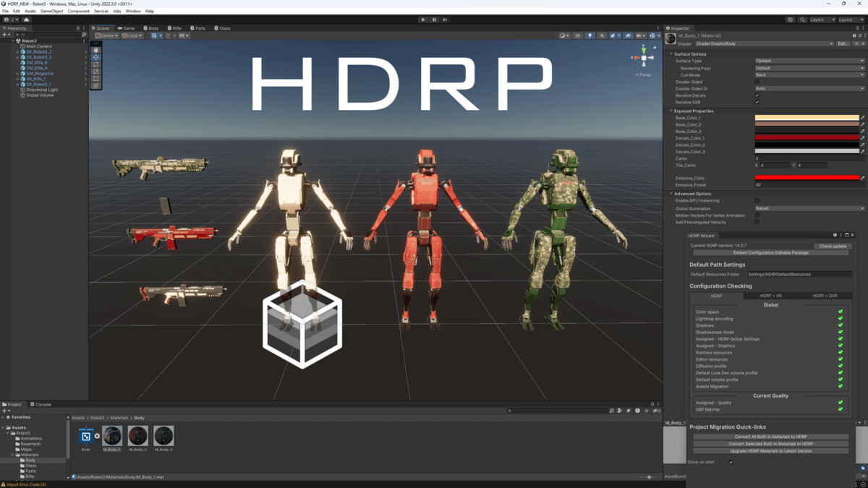Screen dimensions: 868x488
Task: Expand Body asset sub-items arrow
Action: click(x=97, y=436)
